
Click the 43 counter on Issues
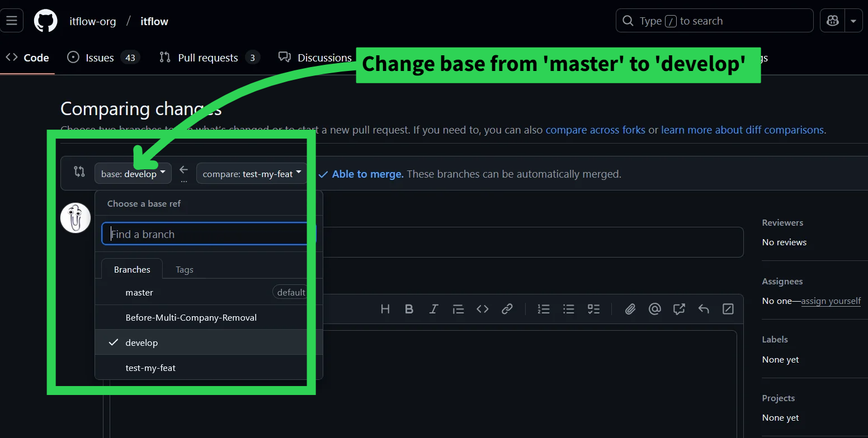pyautogui.click(x=130, y=58)
